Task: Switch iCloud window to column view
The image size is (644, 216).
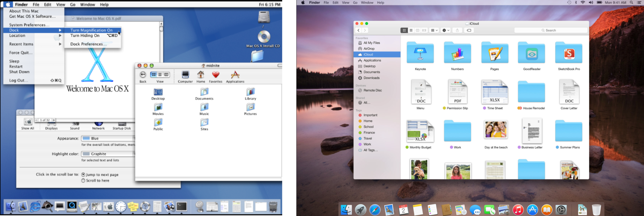Action: [x=418, y=30]
